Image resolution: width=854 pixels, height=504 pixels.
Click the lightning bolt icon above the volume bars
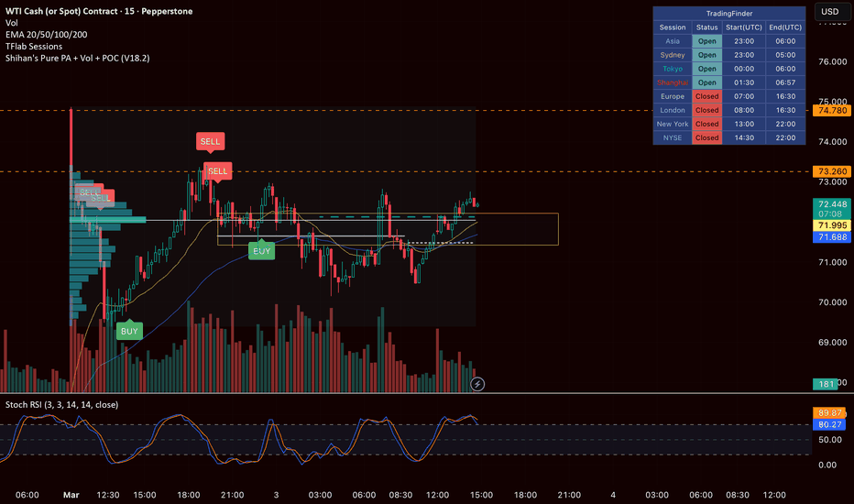tap(477, 384)
